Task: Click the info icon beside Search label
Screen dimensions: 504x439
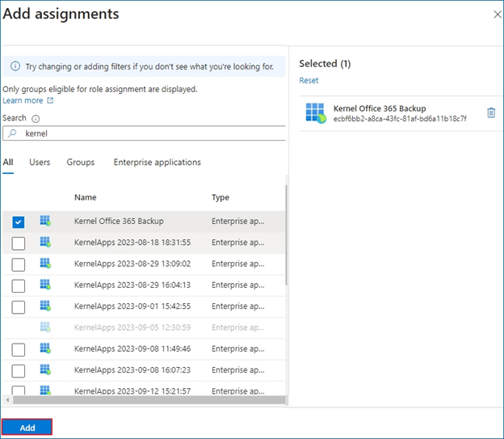Action: click(x=36, y=118)
